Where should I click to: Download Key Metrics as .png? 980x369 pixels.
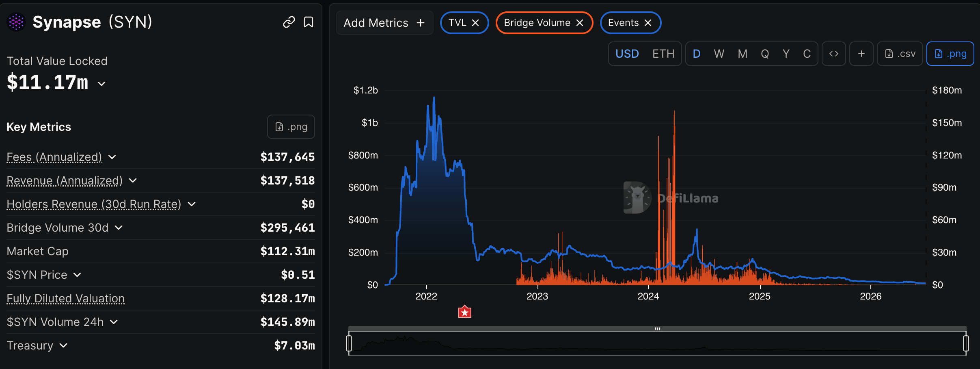[x=291, y=127]
